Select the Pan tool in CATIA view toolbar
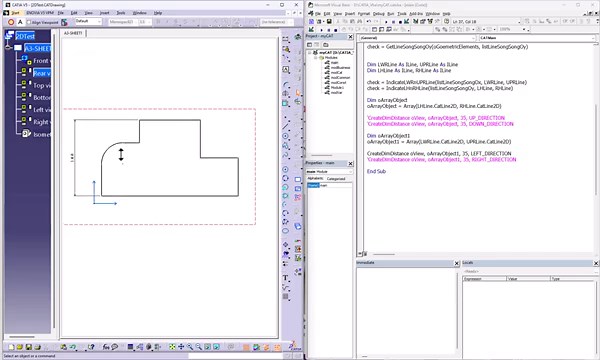Screen dimensions: 600x360 point(181,347)
